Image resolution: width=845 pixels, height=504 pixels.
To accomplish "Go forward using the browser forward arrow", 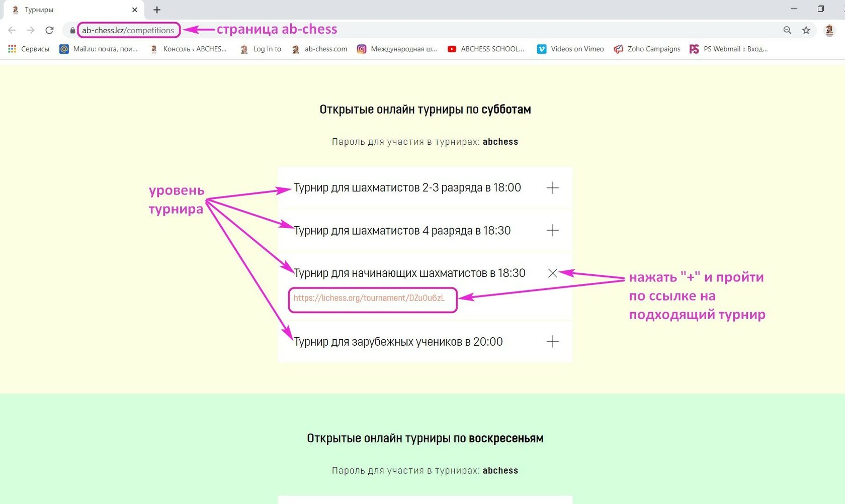I will click(31, 30).
